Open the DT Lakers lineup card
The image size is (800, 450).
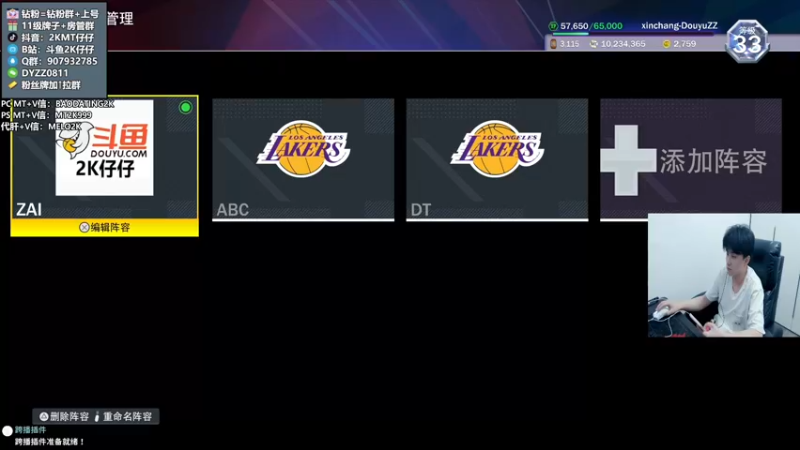pyautogui.click(x=497, y=160)
